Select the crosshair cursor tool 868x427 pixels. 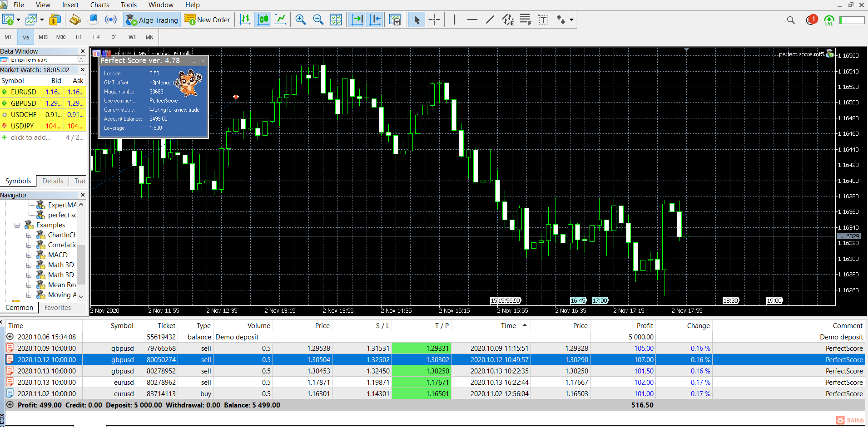[x=434, y=20]
